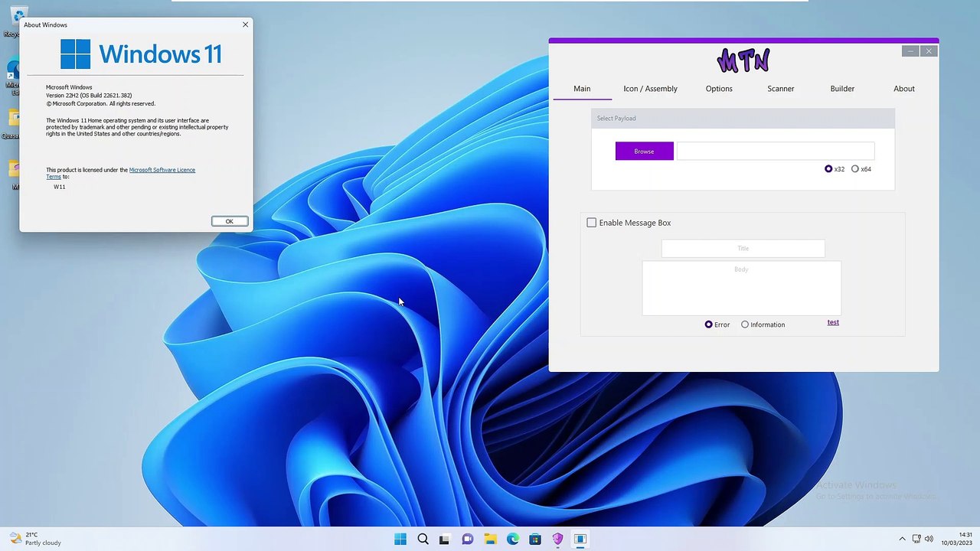Open the Recycle Bin desktop icon
The width and height of the screenshot is (980, 551).
click(13, 21)
